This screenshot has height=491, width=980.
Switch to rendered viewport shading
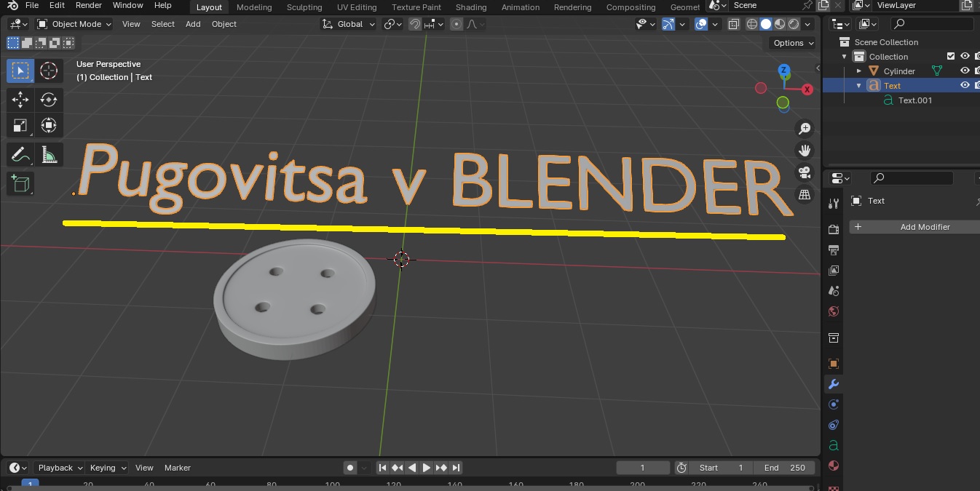pyautogui.click(x=794, y=24)
